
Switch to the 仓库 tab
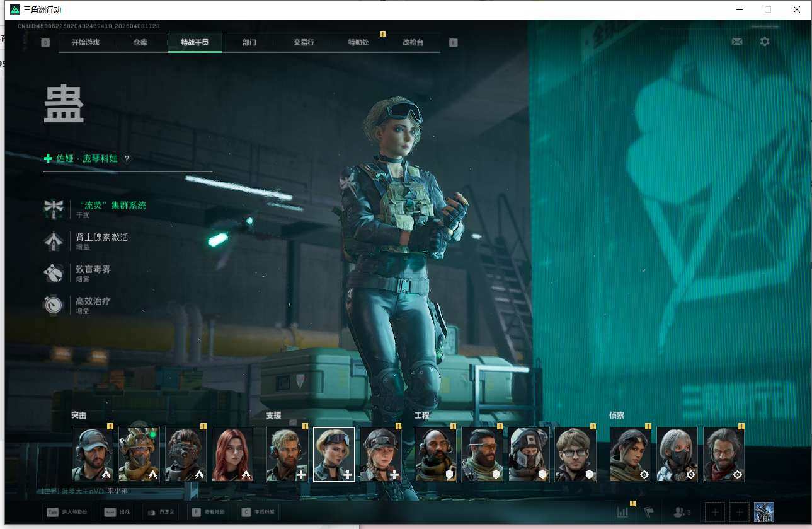pos(140,43)
